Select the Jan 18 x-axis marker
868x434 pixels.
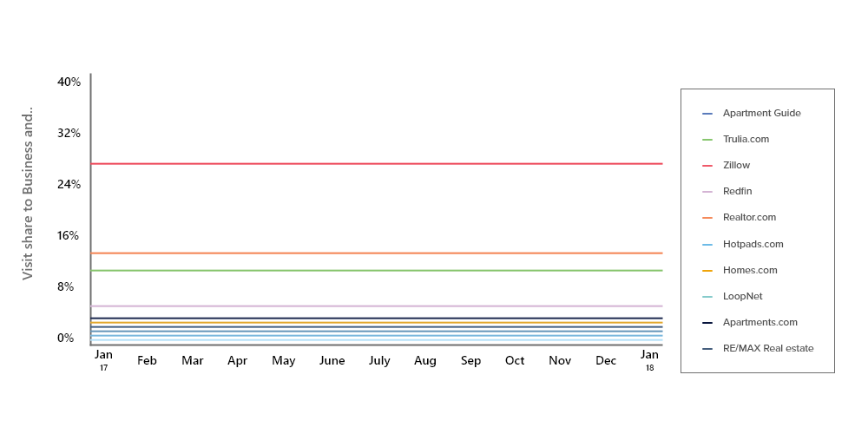[649, 359]
